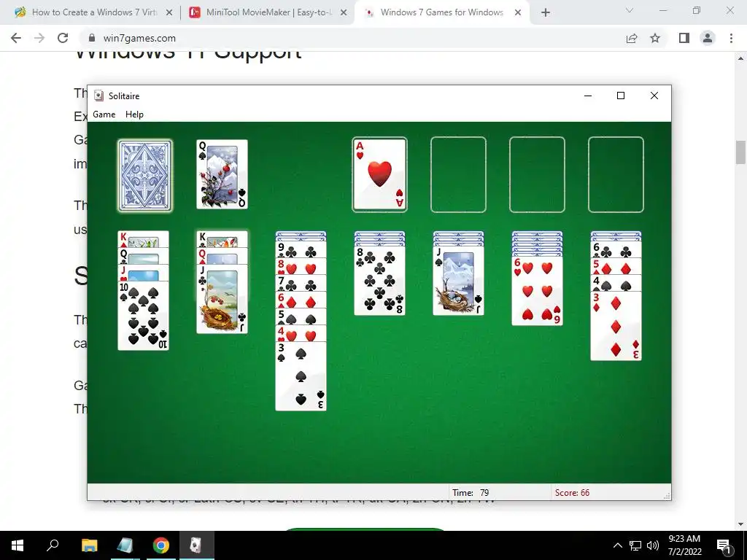Select the Queen of Diamonds in second column
The width and height of the screenshot is (747, 560).
pyautogui.click(x=222, y=256)
